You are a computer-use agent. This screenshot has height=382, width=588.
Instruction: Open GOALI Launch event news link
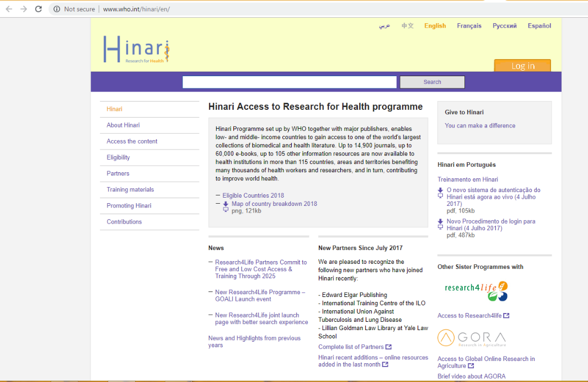tap(260, 296)
